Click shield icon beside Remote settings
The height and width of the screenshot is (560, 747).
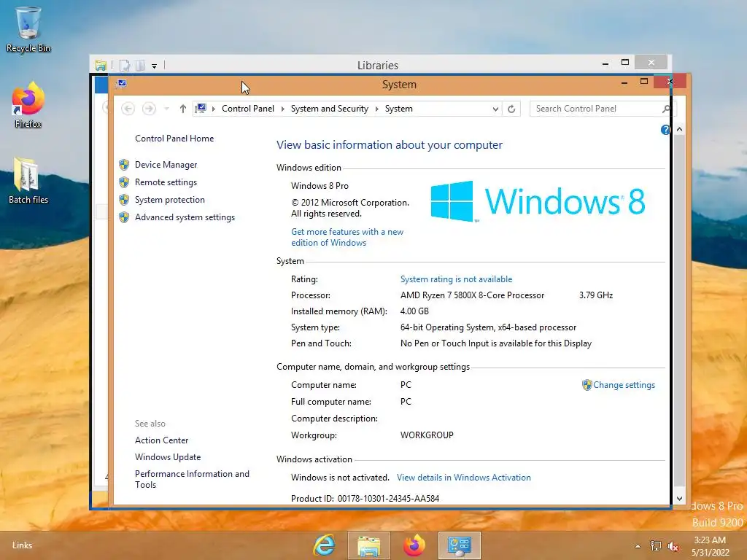click(124, 182)
